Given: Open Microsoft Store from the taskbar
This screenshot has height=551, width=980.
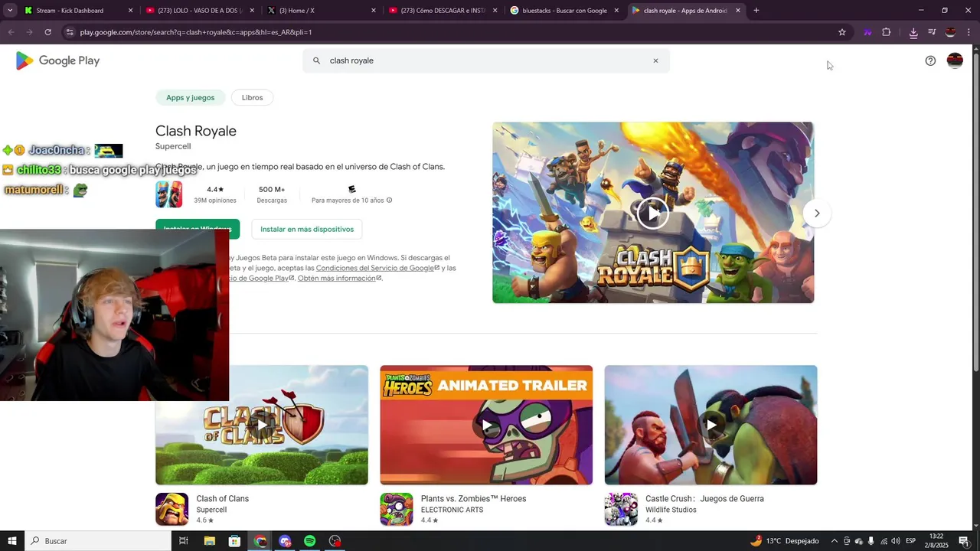Looking at the screenshot, I should 234,541.
